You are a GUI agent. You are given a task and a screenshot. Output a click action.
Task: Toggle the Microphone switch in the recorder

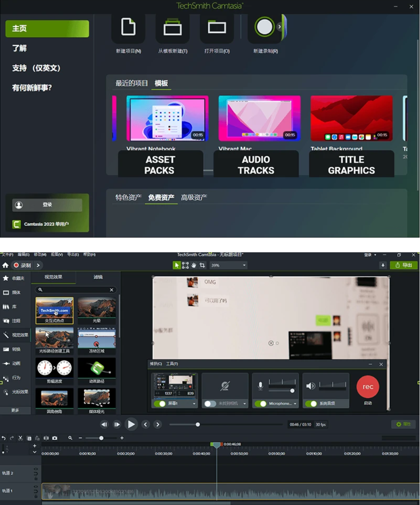click(261, 404)
